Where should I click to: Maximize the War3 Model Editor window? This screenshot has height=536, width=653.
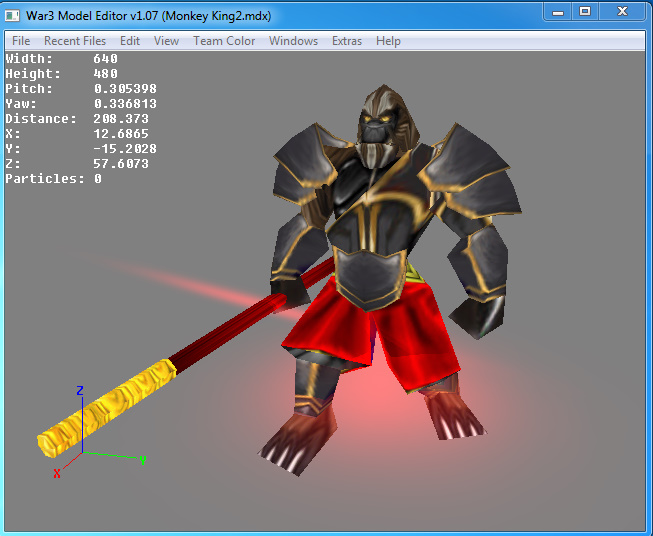(585, 12)
